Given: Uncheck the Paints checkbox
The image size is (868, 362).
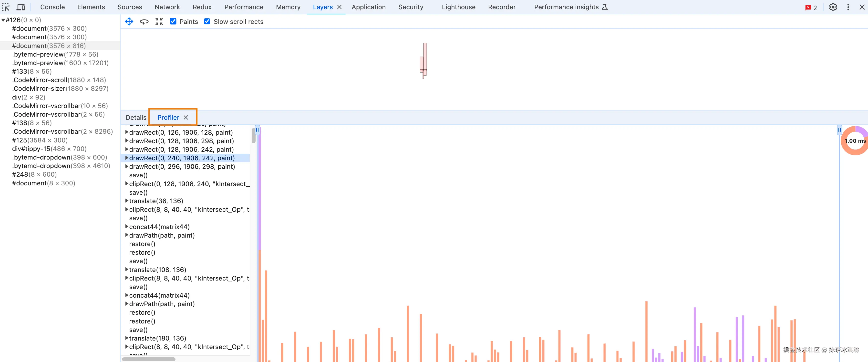Looking at the screenshot, I should click(x=173, y=21).
